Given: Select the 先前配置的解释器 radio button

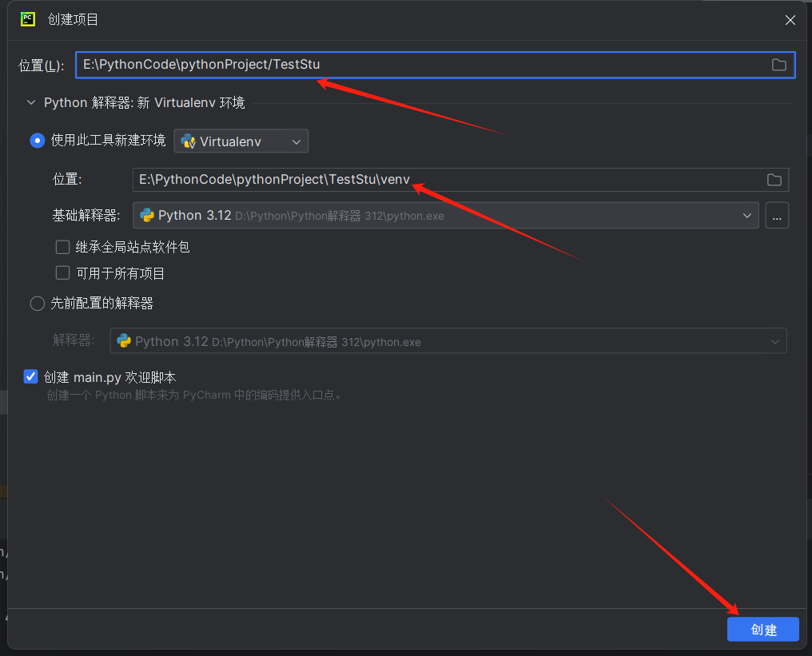Looking at the screenshot, I should click(x=37, y=304).
